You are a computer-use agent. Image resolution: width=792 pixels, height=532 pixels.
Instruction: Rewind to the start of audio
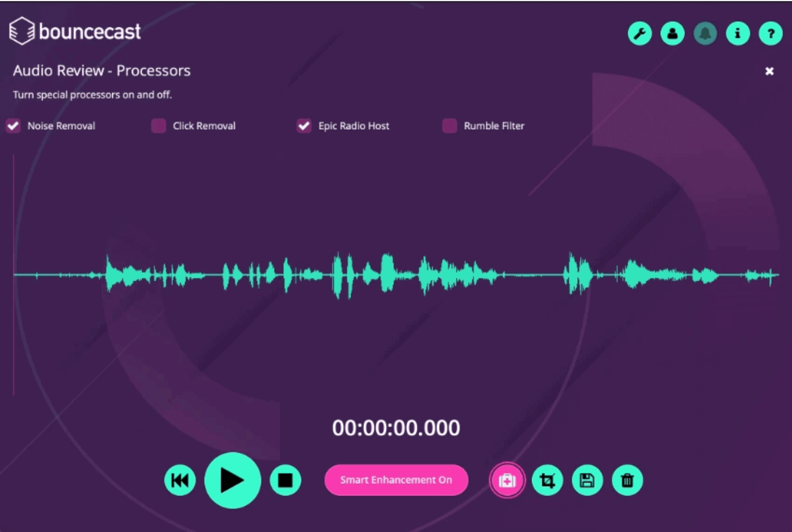tap(180, 480)
